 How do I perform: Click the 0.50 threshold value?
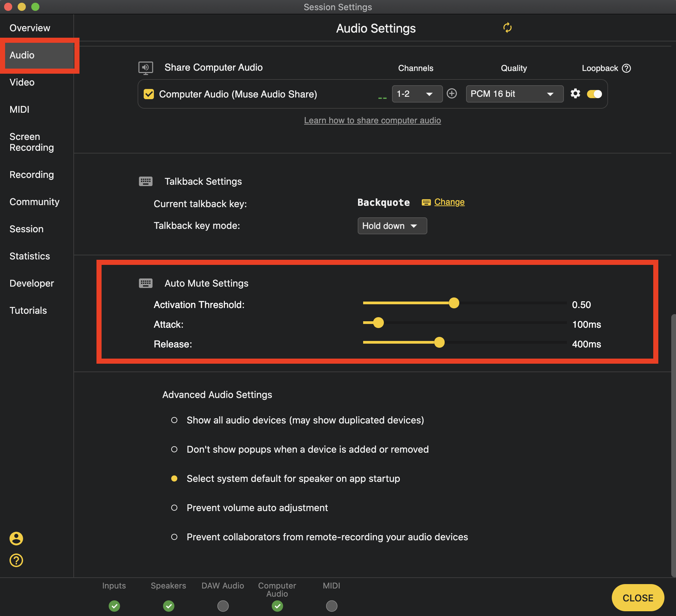(581, 305)
